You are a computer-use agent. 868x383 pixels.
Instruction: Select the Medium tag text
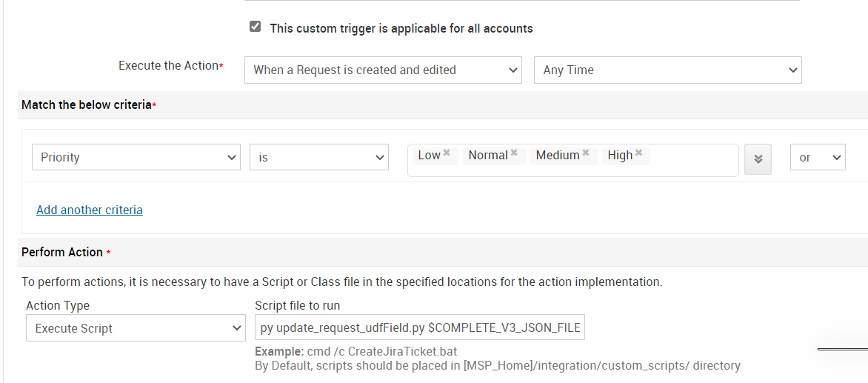[x=557, y=155]
